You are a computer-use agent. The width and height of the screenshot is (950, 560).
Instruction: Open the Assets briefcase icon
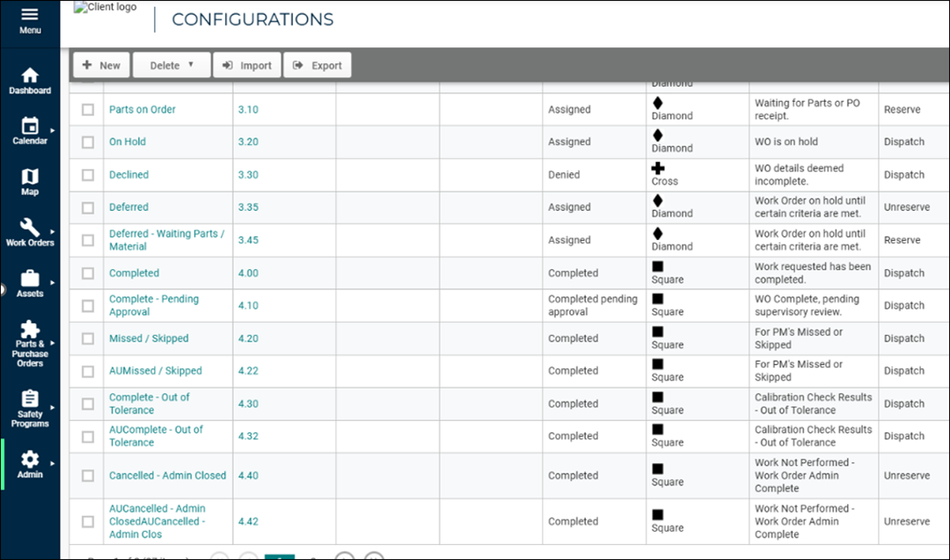[30, 279]
